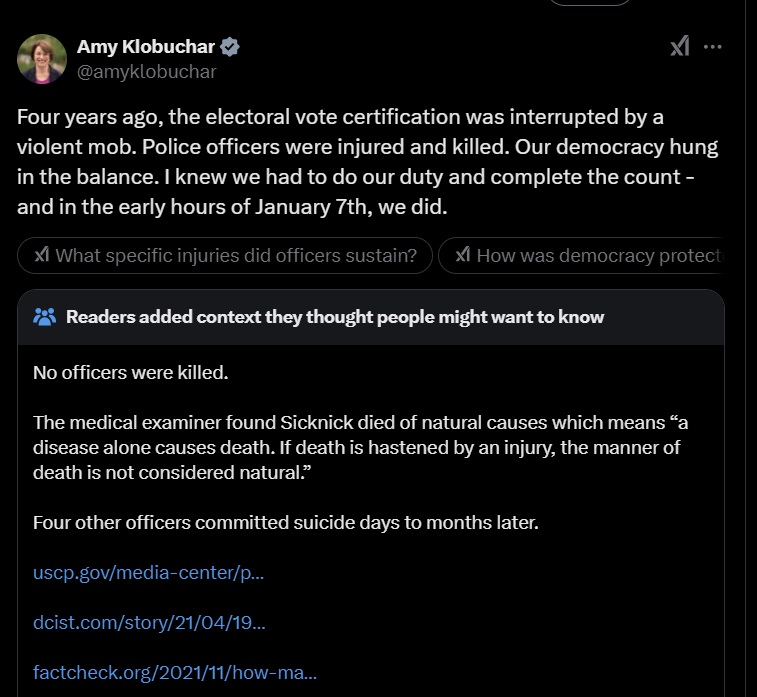Click the "Four other officers" note sentence

(x=285, y=522)
